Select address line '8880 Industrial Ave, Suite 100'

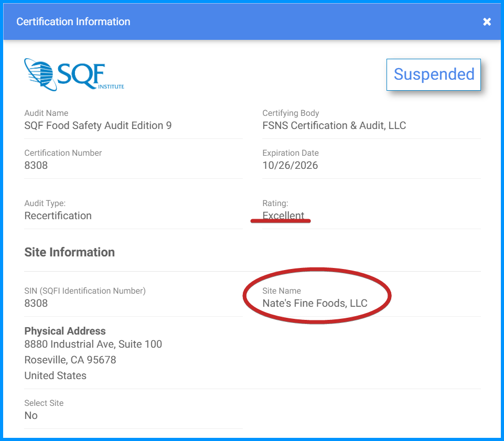pyautogui.click(x=93, y=344)
